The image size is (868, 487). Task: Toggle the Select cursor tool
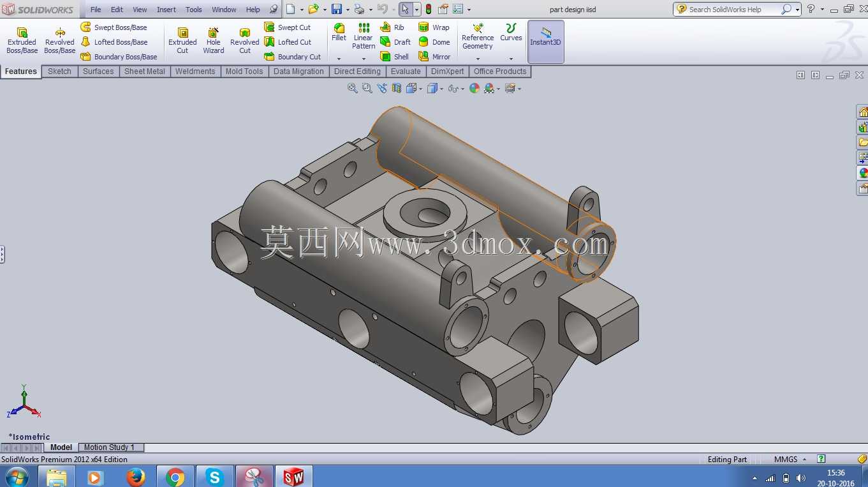(x=405, y=10)
